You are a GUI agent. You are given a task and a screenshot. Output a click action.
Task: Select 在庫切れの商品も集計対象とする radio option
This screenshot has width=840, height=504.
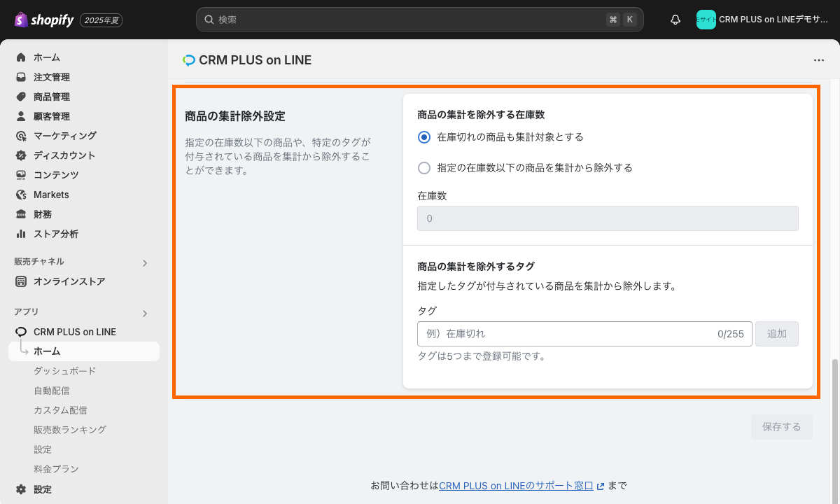(423, 137)
